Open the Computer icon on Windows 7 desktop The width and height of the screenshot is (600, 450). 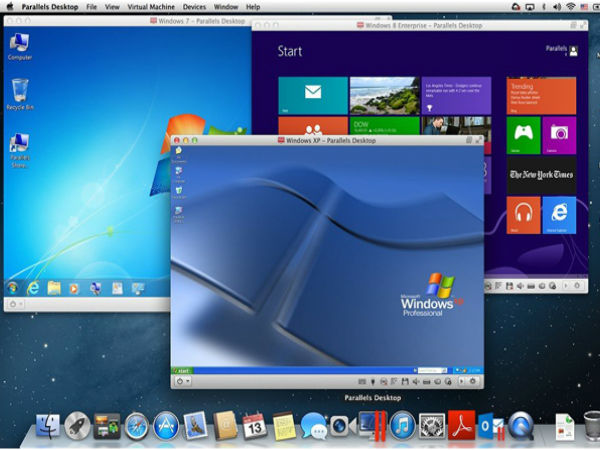point(20,47)
